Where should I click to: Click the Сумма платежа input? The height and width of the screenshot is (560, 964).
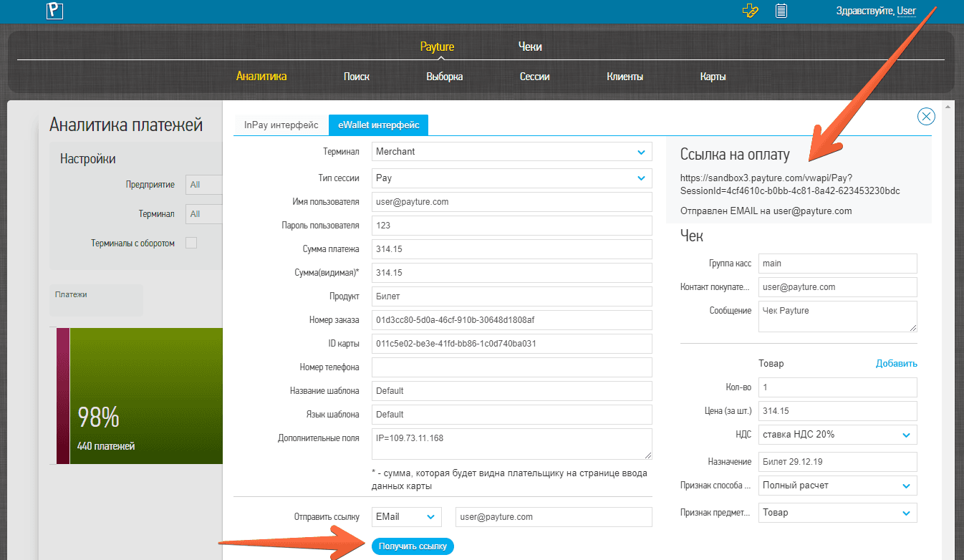[x=512, y=249]
